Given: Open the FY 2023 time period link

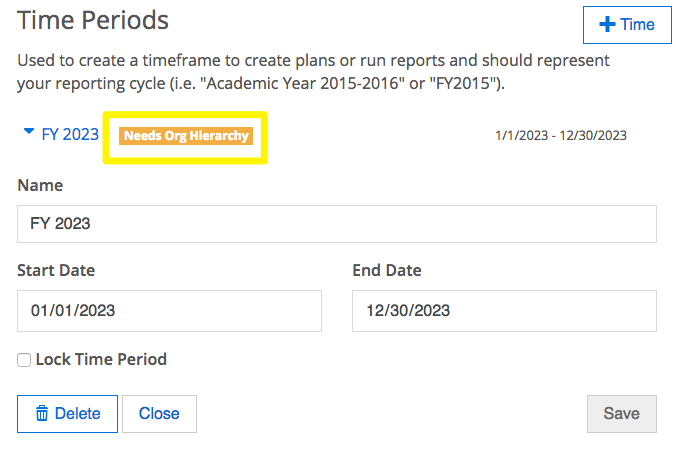Looking at the screenshot, I should pyautogui.click(x=70, y=134).
